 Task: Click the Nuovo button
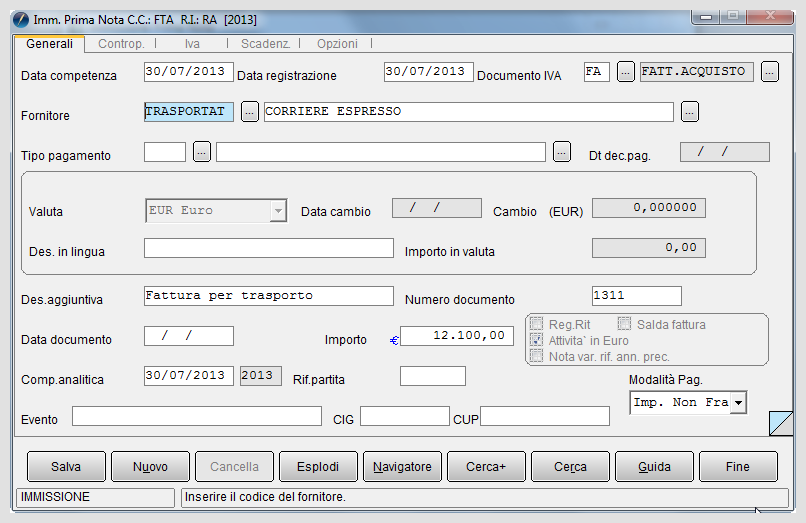[150, 466]
